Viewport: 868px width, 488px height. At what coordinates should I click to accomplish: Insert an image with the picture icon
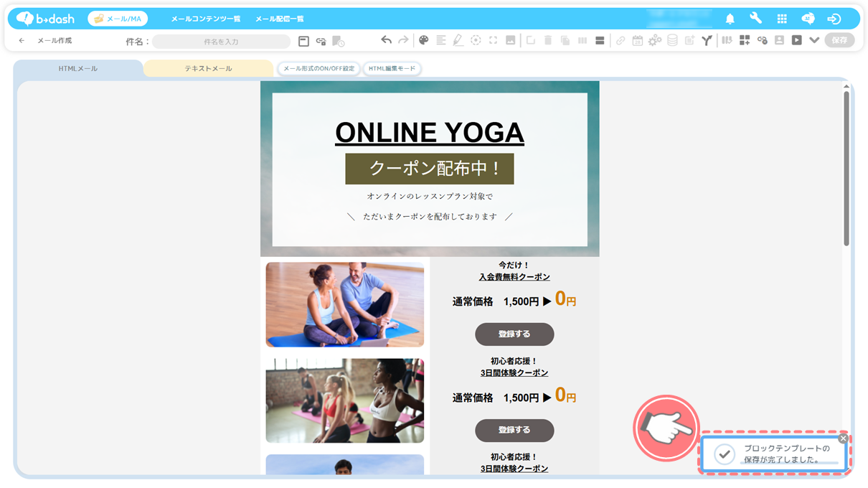click(510, 40)
